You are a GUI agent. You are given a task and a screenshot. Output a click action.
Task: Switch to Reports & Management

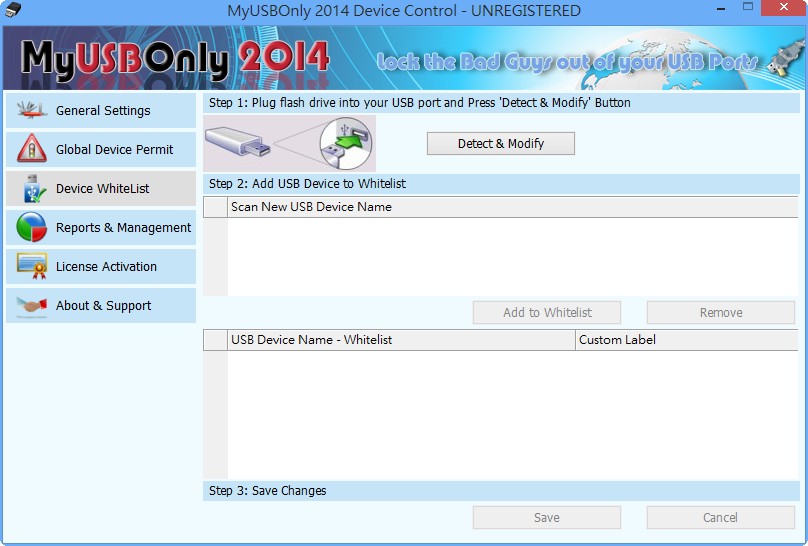click(x=101, y=228)
